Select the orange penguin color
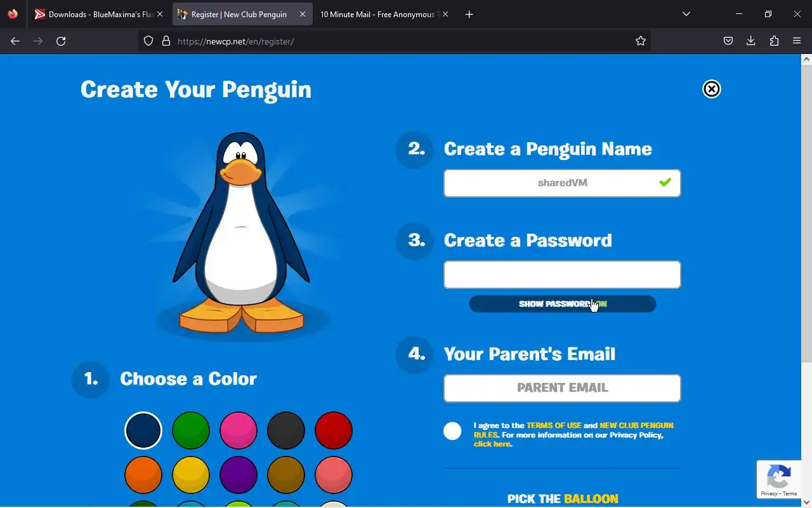This screenshot has height=508, width=812. [143, 475]
